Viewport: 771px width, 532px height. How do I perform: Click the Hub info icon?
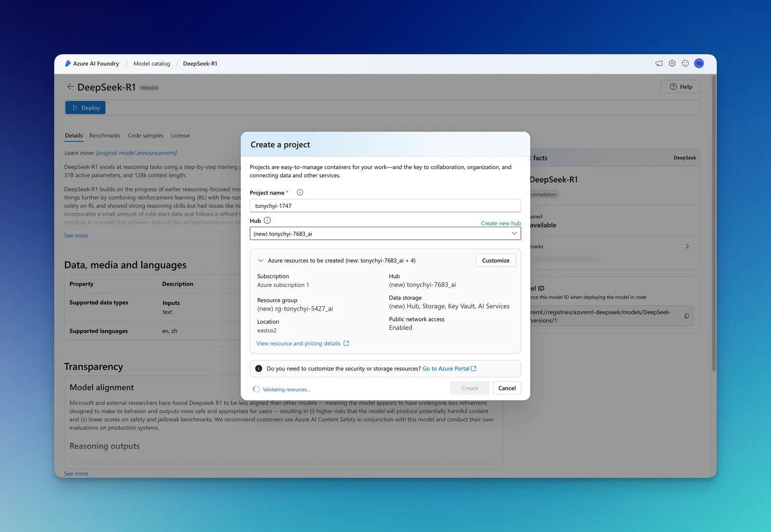point(267,221)
